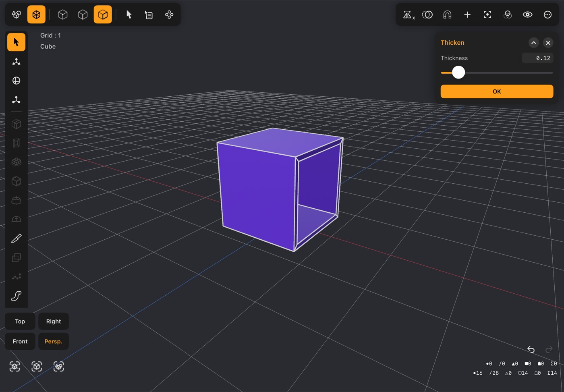Screen dimensions: 564x392
Task: Collapse the Thicken panel
Action: pos(534,43)
